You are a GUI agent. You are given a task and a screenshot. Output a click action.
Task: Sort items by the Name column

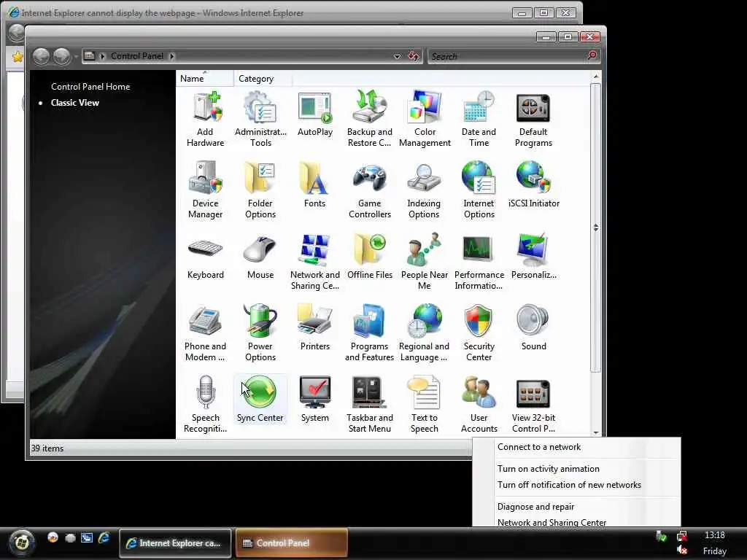205,79
